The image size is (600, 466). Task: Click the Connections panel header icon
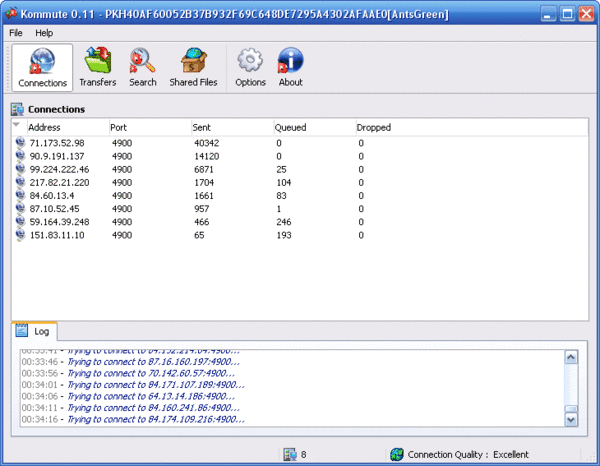pyautogui.click(x=17, y=109)
